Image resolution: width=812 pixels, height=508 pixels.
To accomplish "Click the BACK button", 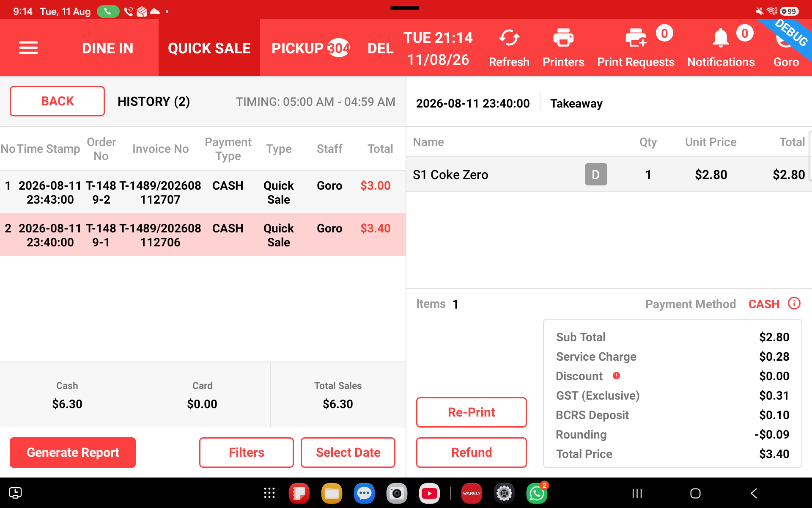I will (x=57, y=101).
